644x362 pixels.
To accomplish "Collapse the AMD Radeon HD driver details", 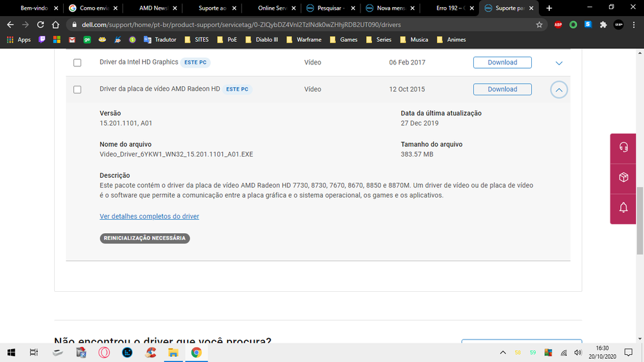I will point(559,90).
